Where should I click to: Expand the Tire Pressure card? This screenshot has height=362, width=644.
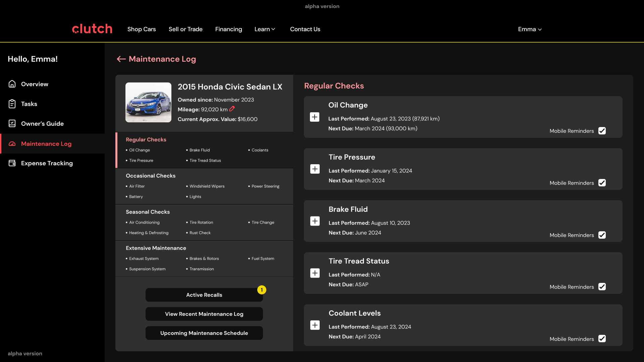tap(315, 169)
